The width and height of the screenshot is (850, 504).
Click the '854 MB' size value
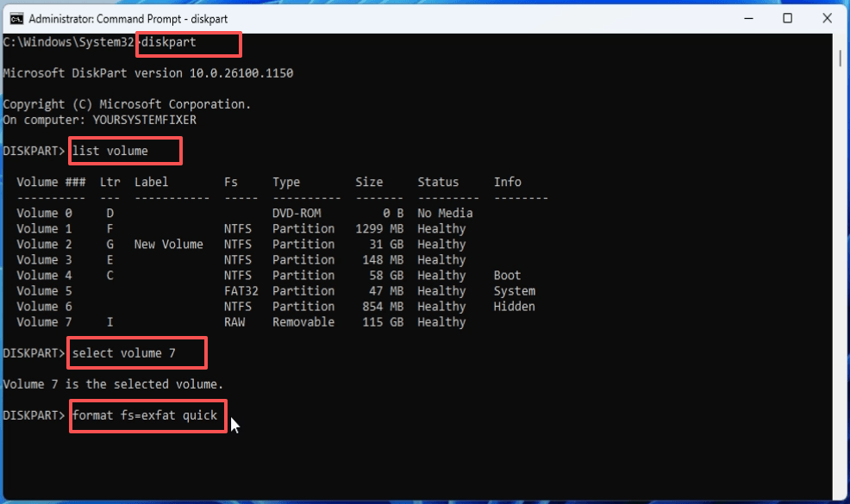pos(383,307)
